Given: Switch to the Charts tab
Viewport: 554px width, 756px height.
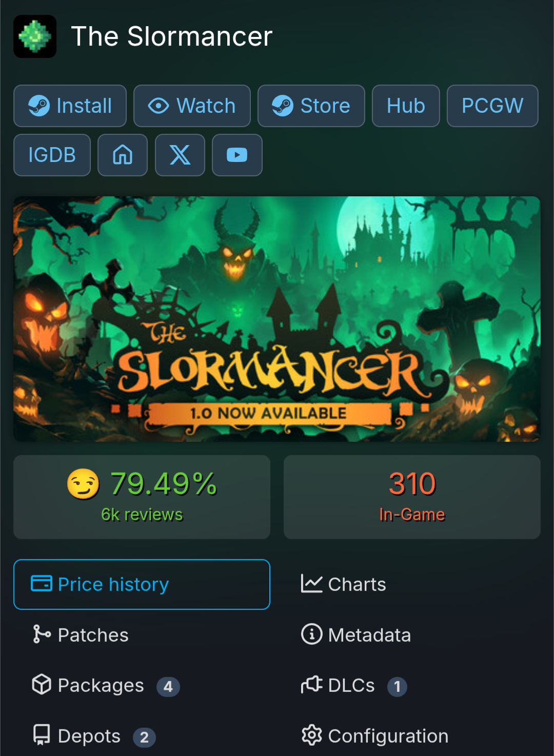Looking at the screenshot, I should (412, 584).
